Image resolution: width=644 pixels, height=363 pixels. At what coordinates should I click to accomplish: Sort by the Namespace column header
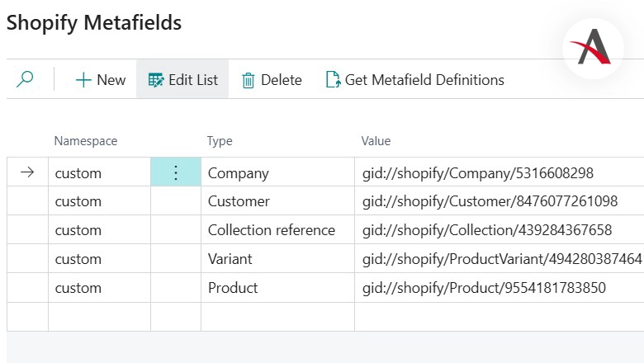86,141
